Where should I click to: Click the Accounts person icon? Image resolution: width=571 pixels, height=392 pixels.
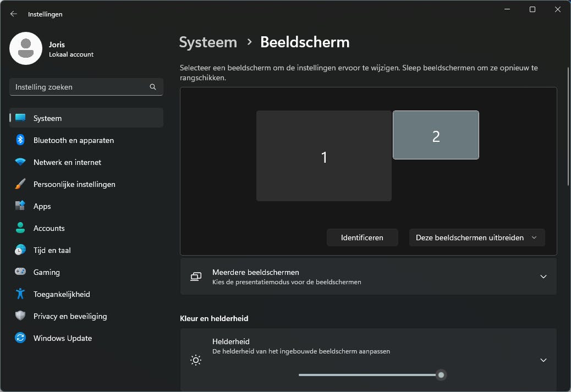pyautogui.click(x=20, y=228)
